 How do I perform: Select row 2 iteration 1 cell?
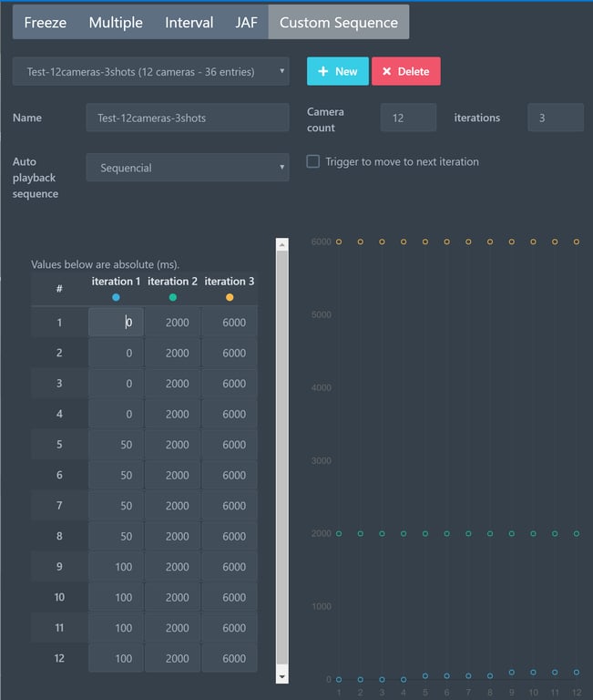click(116, 353)
